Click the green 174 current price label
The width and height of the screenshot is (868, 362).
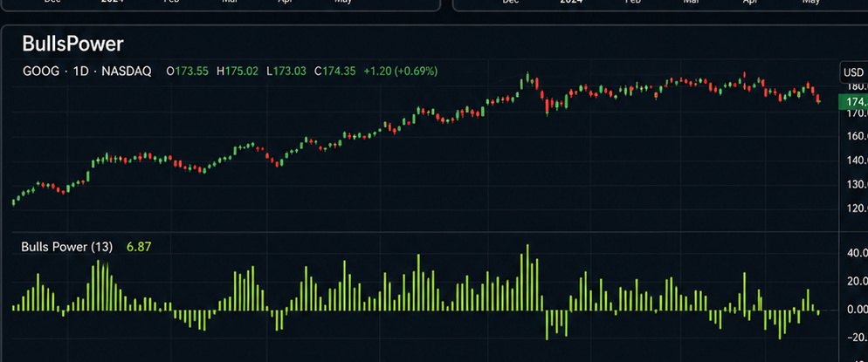(854, 102)
